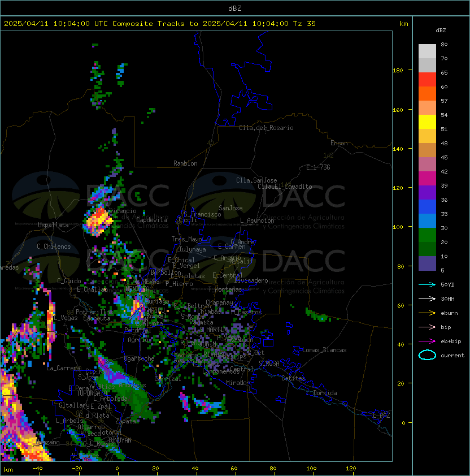
Task: Click the 'S_Francisco' map label
Action: tap(202, 214)
